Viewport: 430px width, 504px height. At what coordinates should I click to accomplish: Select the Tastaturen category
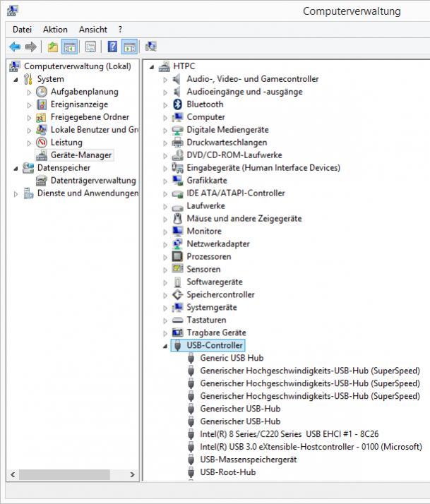(x=206, y=320)
